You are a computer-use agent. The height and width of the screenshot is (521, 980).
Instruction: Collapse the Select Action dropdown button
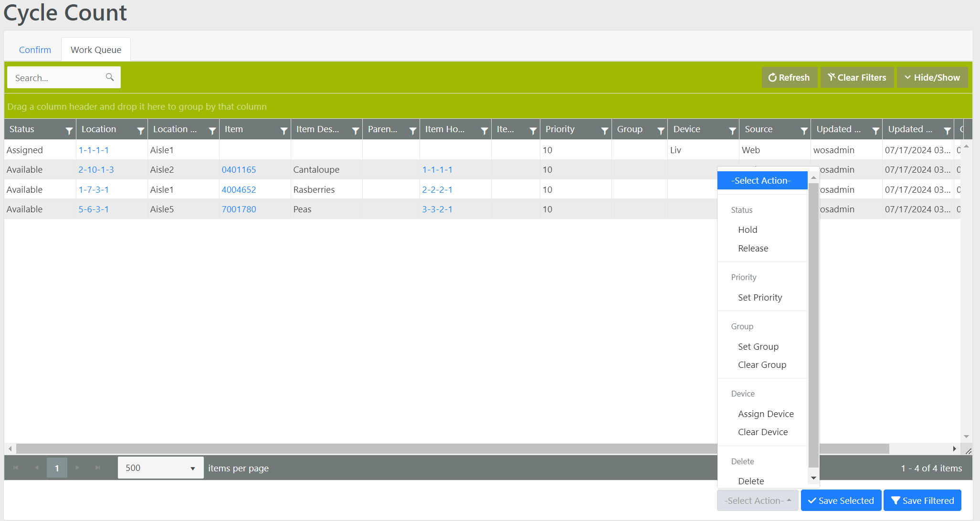[757, 500]
